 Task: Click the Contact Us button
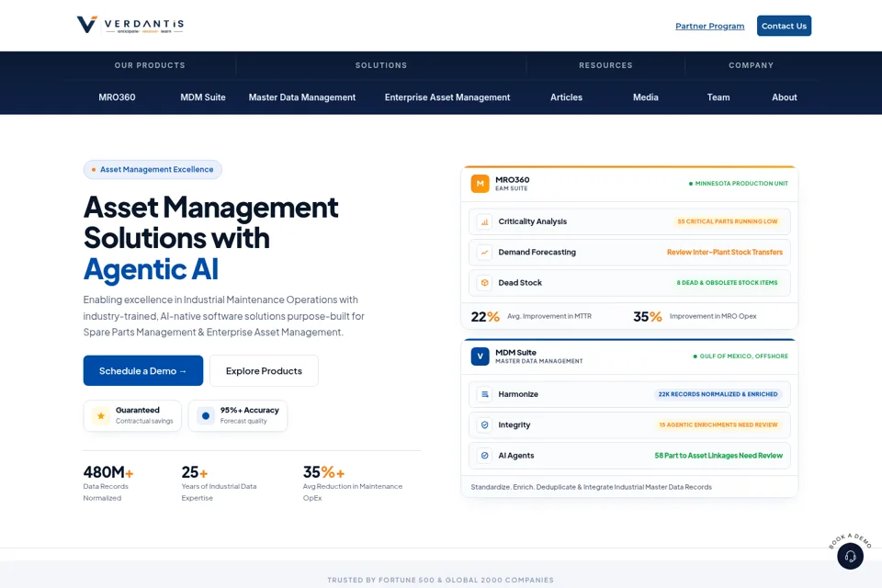coord(784,26)
